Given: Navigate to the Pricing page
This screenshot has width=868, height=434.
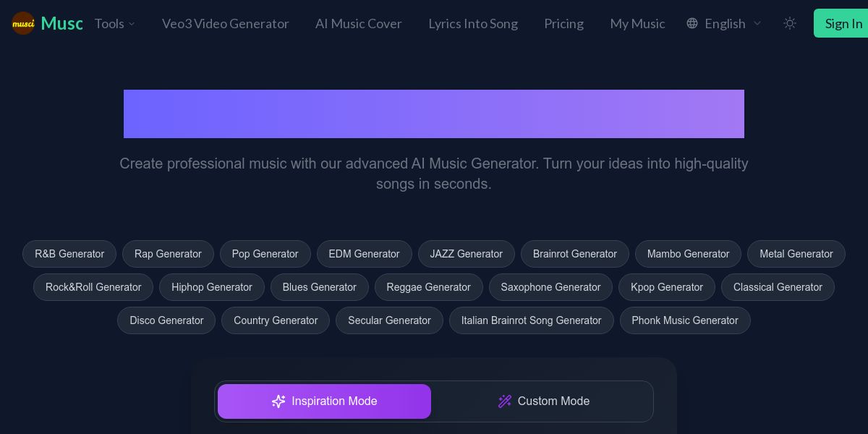Looking at the screenshot, I should [x=563, y=23].
